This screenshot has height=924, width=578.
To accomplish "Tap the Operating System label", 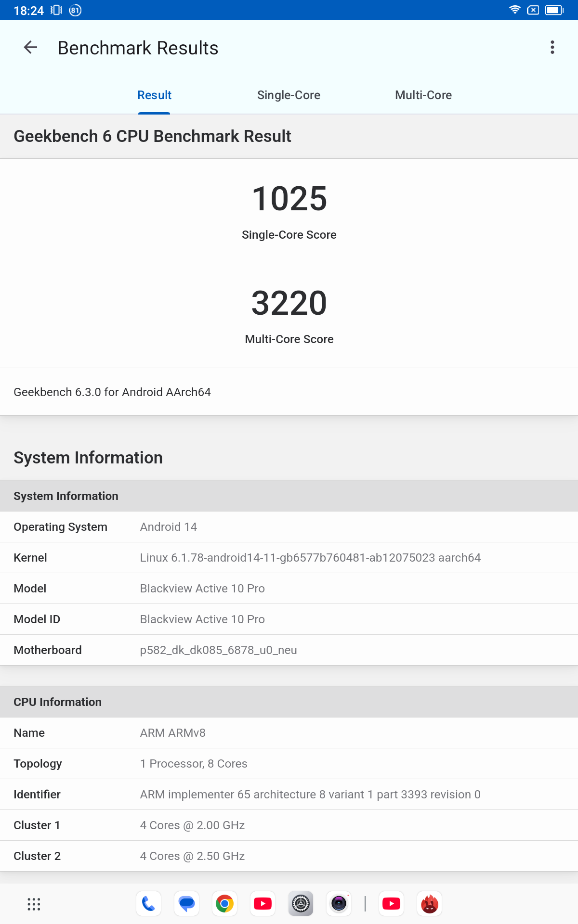I will click(60, 527).
